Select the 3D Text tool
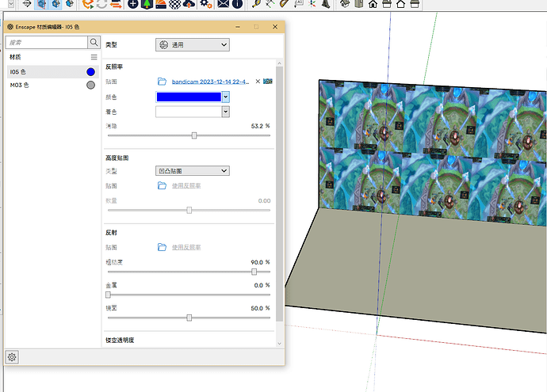This screenshot has width=547, height=392. click(326, 4)
